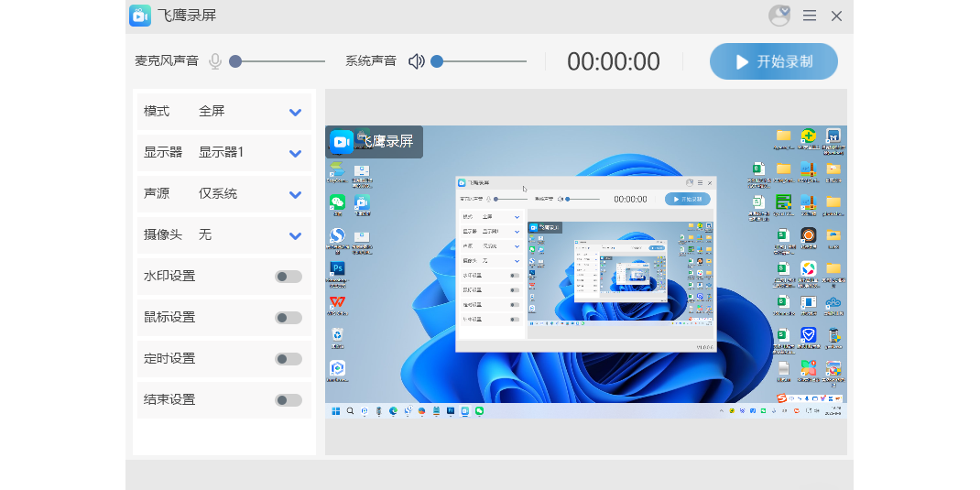
Task: Open the 显示器 dropdown showing 显示器1
Action: pos(224,153)
